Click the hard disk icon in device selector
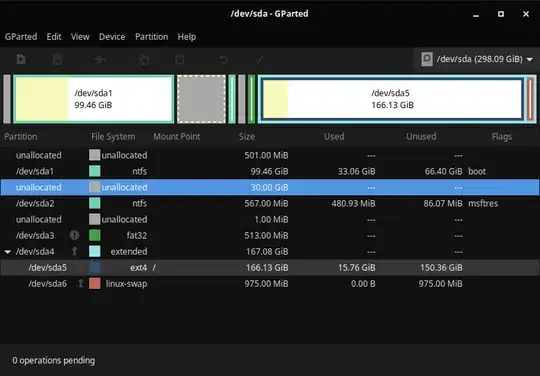Viewport: 540px width, 376px height. 427,59
